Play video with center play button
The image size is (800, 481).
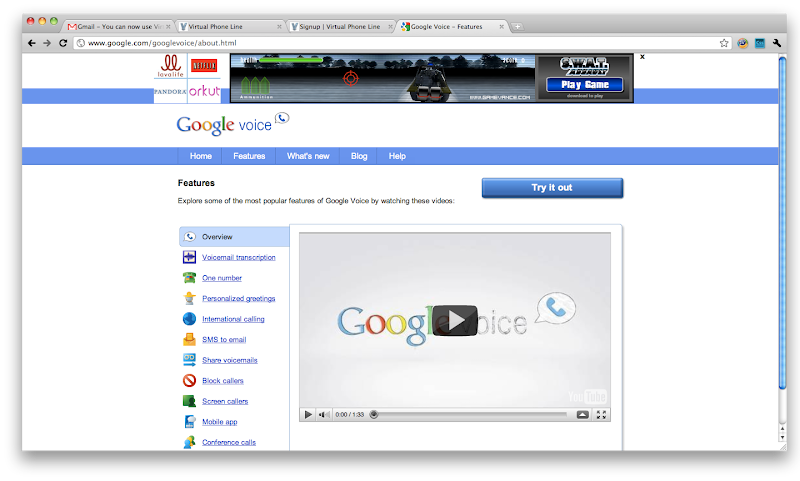[x=455, y=320]
